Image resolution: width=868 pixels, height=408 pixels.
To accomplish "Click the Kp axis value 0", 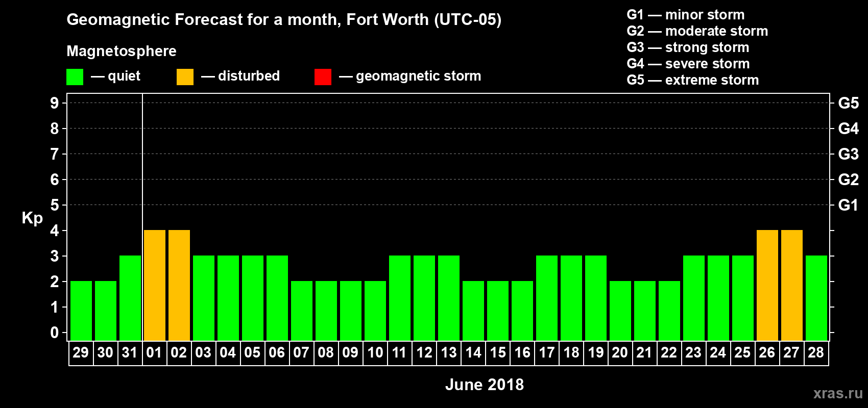I will click(55, 333).
